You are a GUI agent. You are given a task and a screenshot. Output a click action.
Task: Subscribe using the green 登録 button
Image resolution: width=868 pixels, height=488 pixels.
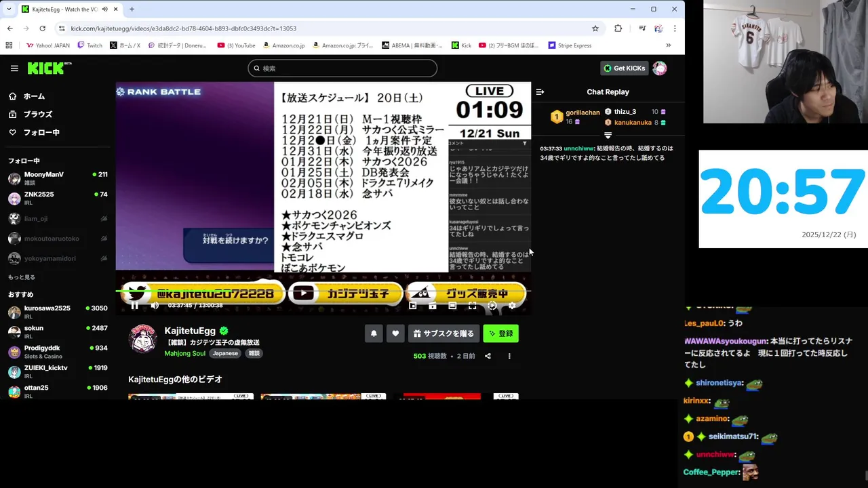click(x=500, y=333)
